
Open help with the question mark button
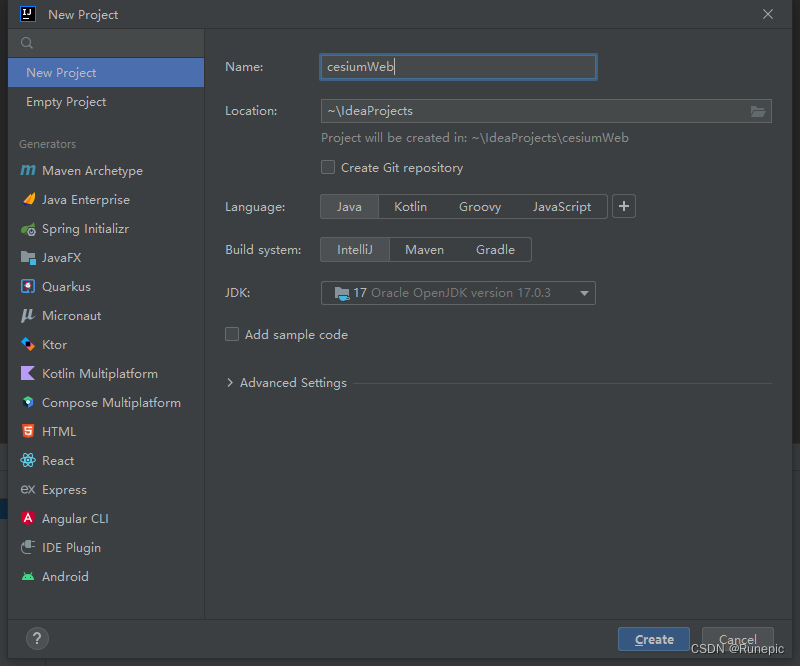[x=37, y=638]
